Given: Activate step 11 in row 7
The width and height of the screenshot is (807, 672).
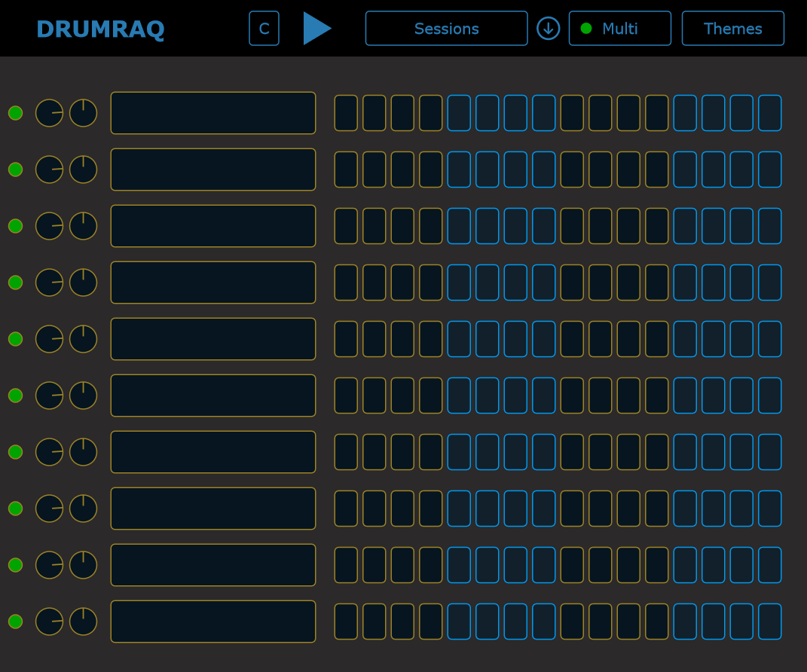Looking at the screenshot, I should pyautogui.click(x=628, y=452).
